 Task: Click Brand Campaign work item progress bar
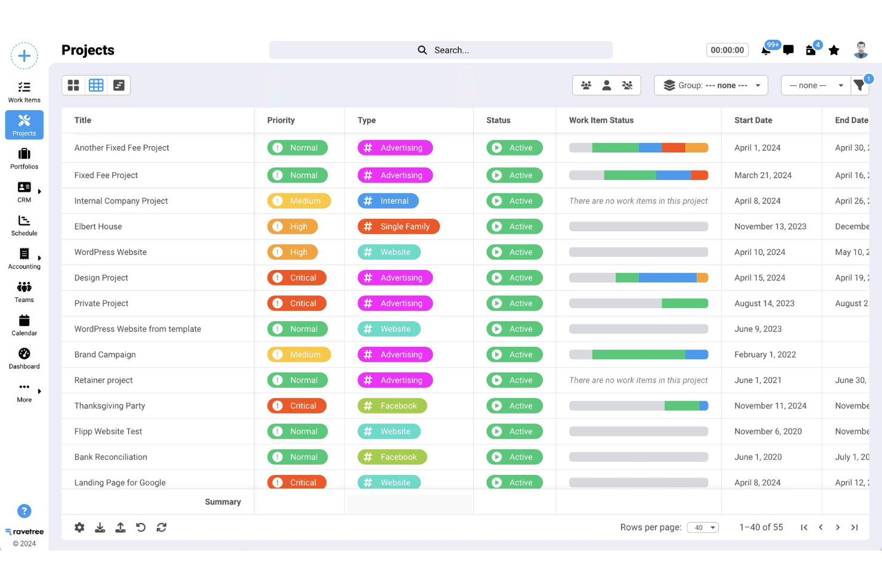638,354
